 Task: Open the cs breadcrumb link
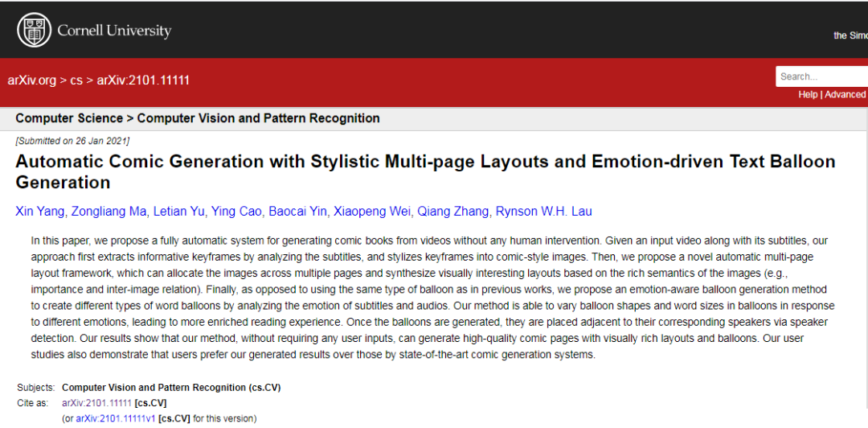pyautogui.click(x=76, y=80)
